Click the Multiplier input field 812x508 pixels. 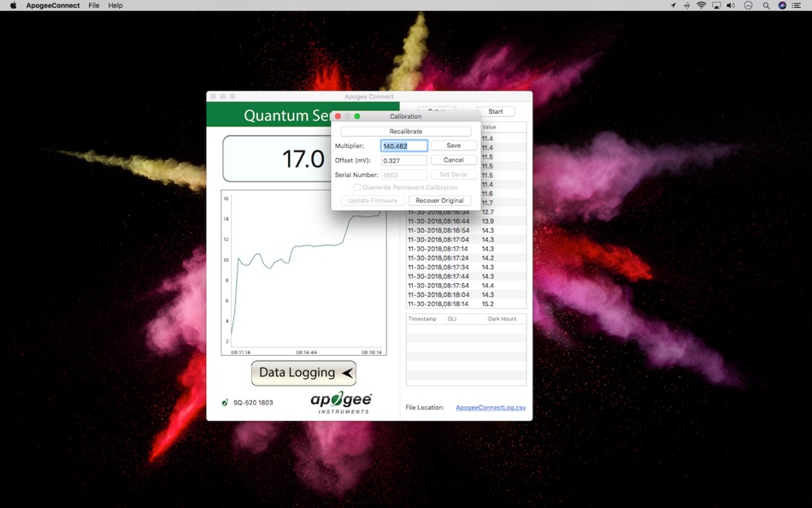pyautogui.click(x=404, y=146)
